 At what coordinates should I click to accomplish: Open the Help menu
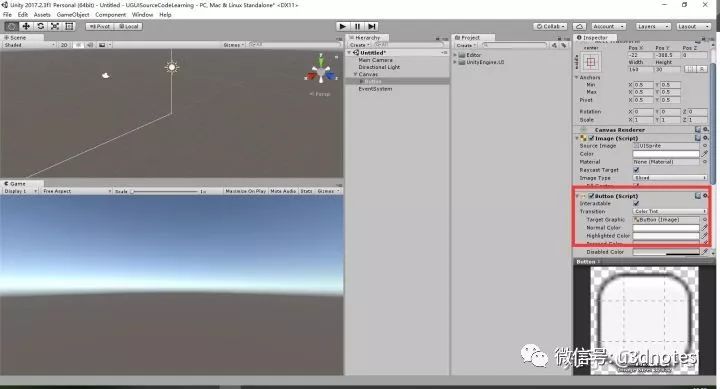165,15
